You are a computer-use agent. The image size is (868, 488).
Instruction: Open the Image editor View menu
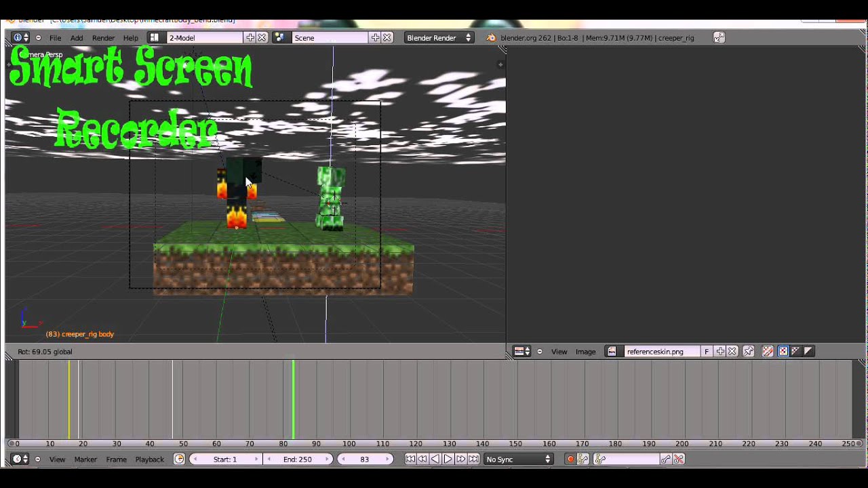click(559, 351)
